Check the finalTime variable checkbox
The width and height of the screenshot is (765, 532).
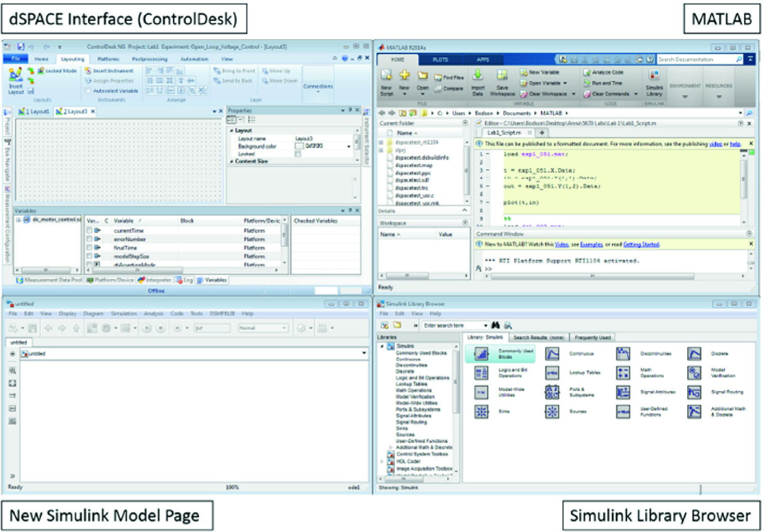(x=89, y=248)
